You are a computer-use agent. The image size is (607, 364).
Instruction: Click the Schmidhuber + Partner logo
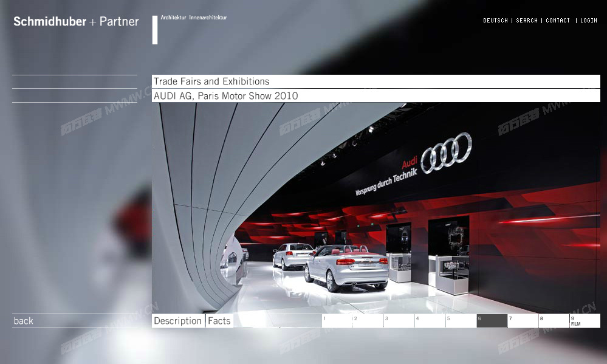(76, 21)
